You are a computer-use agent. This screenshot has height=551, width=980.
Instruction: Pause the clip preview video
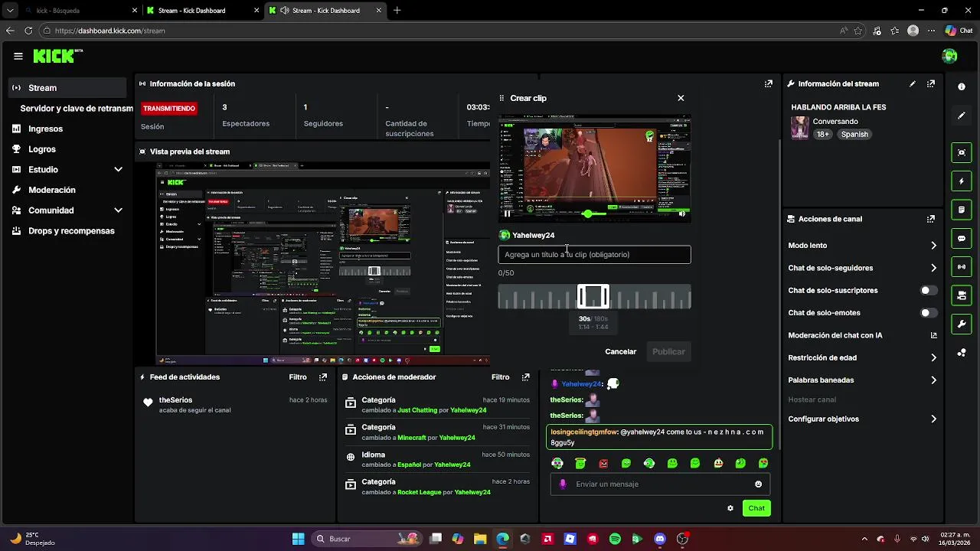click(x=507, y=214)
